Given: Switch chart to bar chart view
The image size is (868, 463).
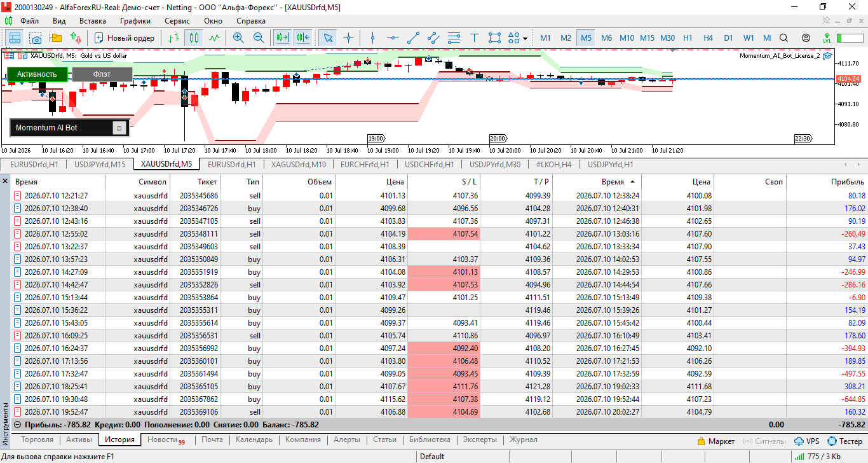Looking at the screenshot, I should pyautogui.click(x=173, y=38).
